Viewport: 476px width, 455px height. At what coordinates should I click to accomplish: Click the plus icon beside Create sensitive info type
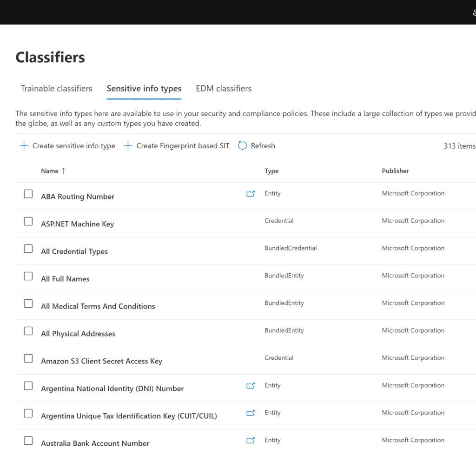(24, 145)
